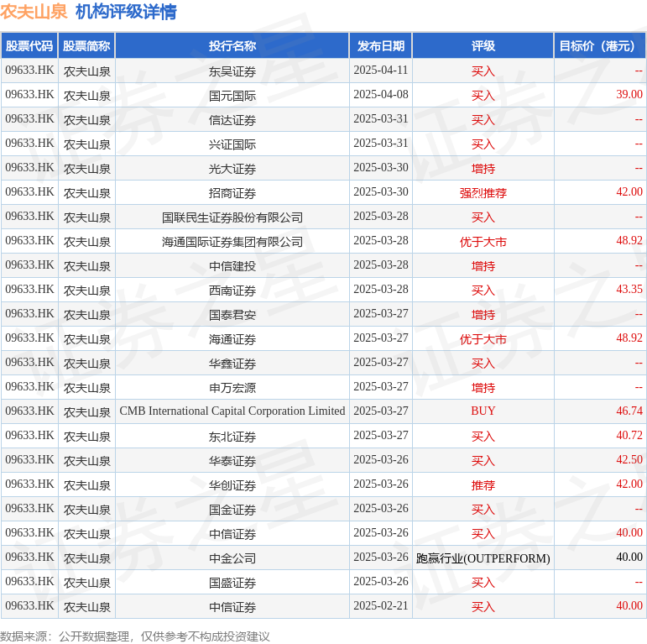
Task: Click the 招商证券 cell
Action: coord(232,193)
